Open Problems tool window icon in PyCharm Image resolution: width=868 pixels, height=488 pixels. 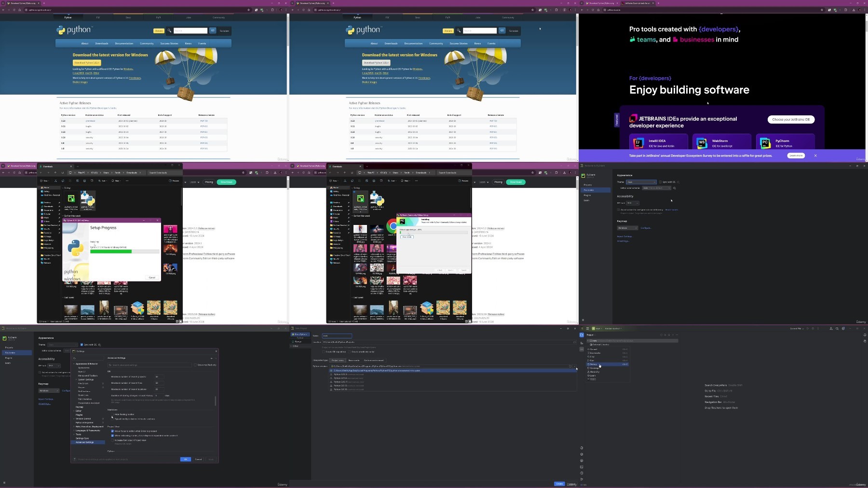pyautogui.click(x=582, y=473)
